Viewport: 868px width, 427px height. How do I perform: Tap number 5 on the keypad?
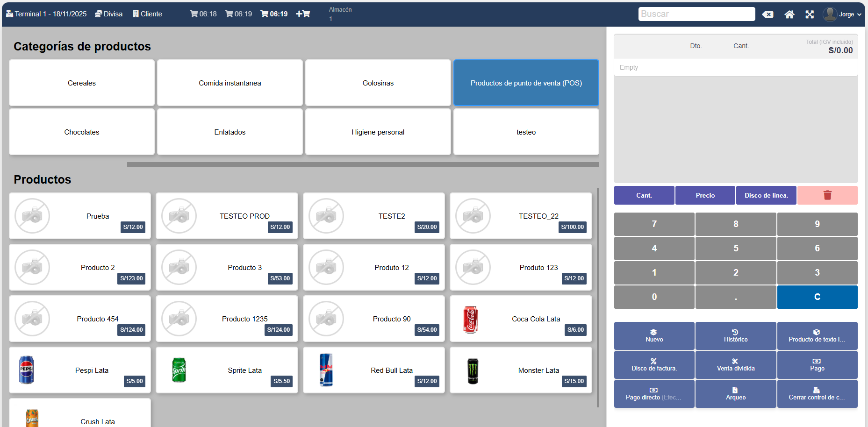pos(736,249)
